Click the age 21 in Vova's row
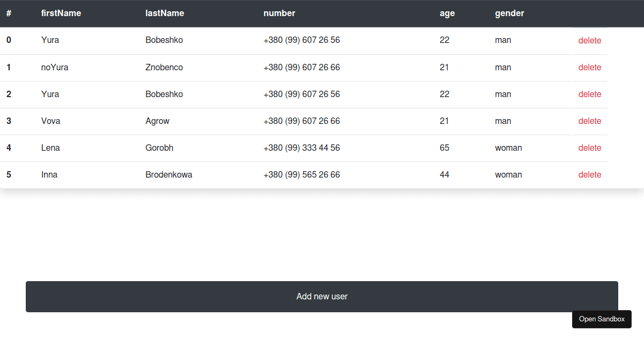644x338 pixels. 444,121
